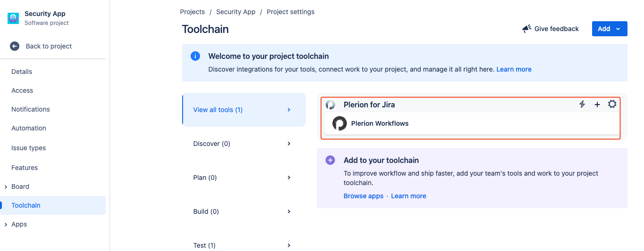Click the chevron next to Build (0)

(x=289, y=211)
